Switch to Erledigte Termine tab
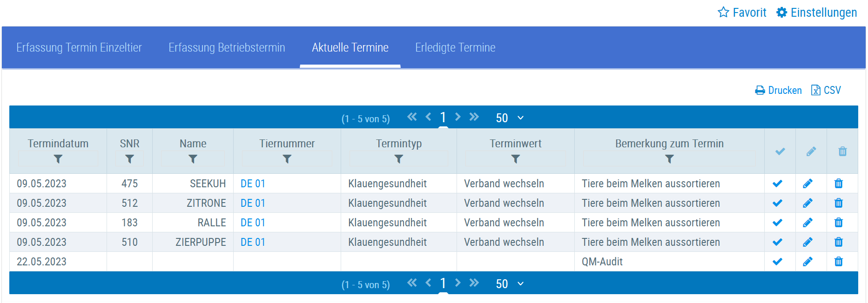This screenshot has width=868, height=303. [455, 48]
